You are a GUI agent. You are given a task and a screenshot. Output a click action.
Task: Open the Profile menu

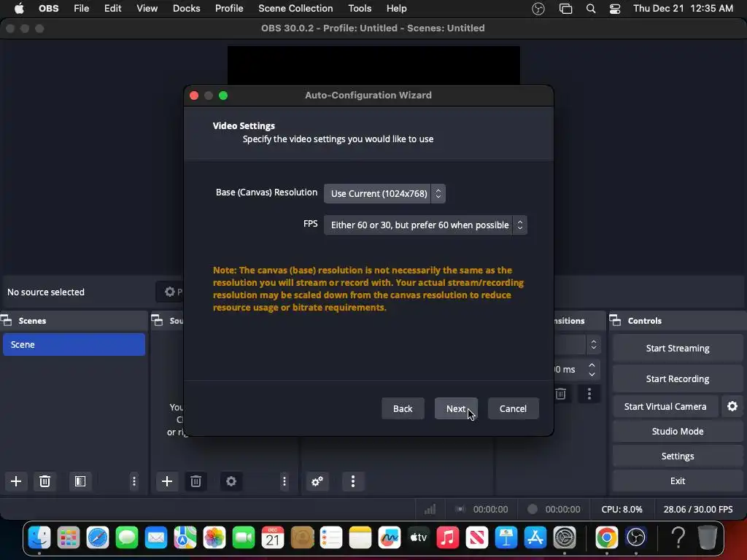[229, 9]
